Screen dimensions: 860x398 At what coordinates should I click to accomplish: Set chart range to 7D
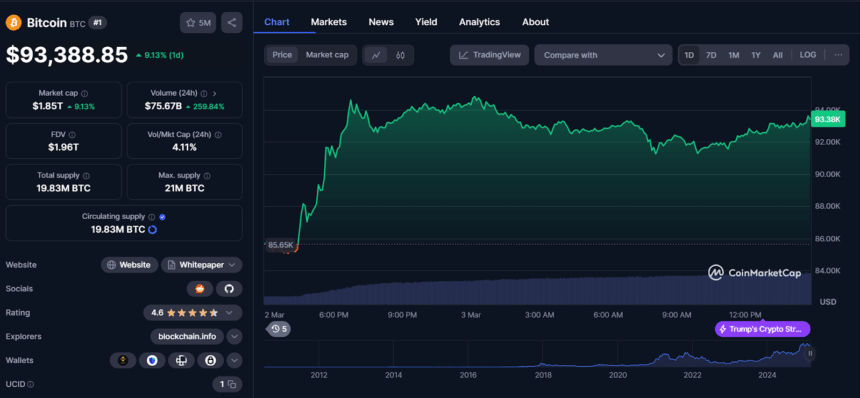(x=711, y=55)
